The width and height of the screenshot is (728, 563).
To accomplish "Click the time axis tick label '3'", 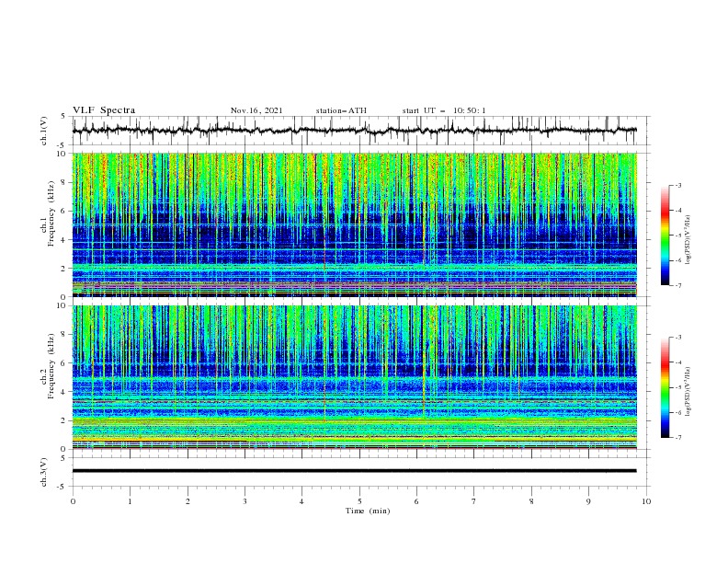I will click(245, 501).
